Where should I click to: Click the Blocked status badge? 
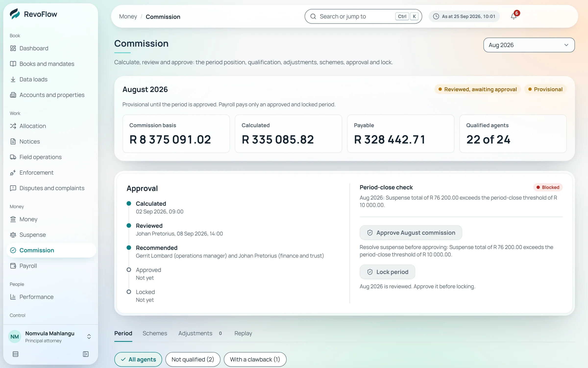[x=548, y=187]
